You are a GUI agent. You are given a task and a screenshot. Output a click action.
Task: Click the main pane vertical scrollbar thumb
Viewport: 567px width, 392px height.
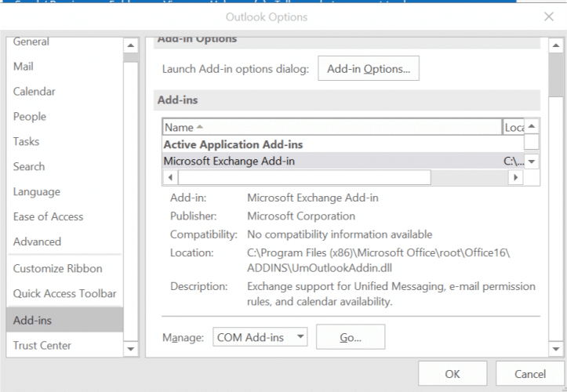555,74
